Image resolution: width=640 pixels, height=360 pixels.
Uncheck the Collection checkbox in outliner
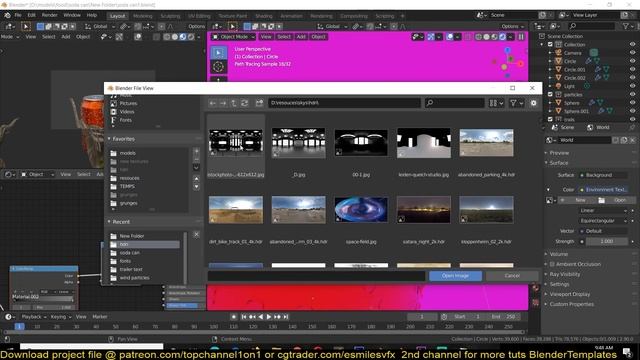tap(550, 44)
